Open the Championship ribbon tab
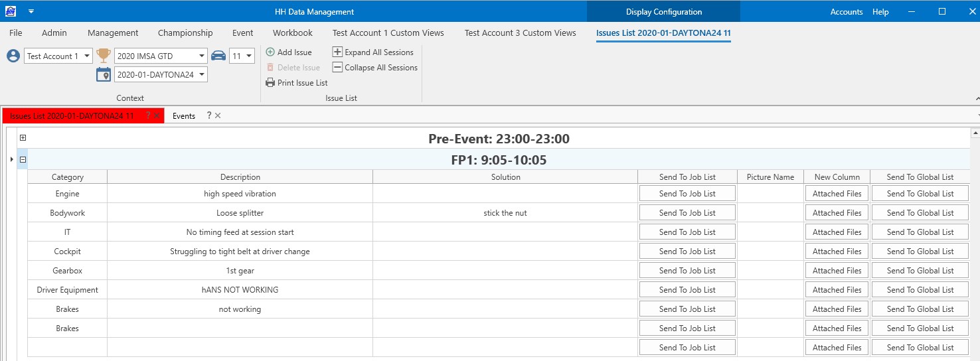 185,33
